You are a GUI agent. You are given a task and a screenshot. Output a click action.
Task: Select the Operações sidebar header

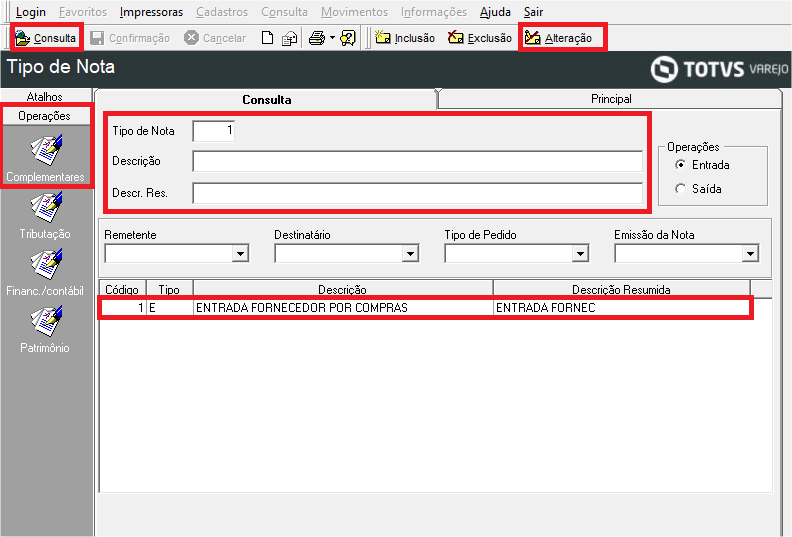pos(45,116)
